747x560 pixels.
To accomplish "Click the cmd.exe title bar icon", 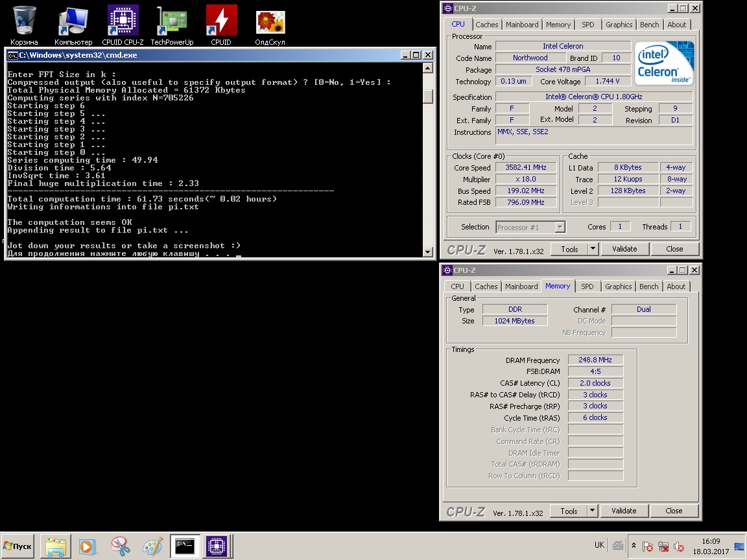I will tap(13, 55).
